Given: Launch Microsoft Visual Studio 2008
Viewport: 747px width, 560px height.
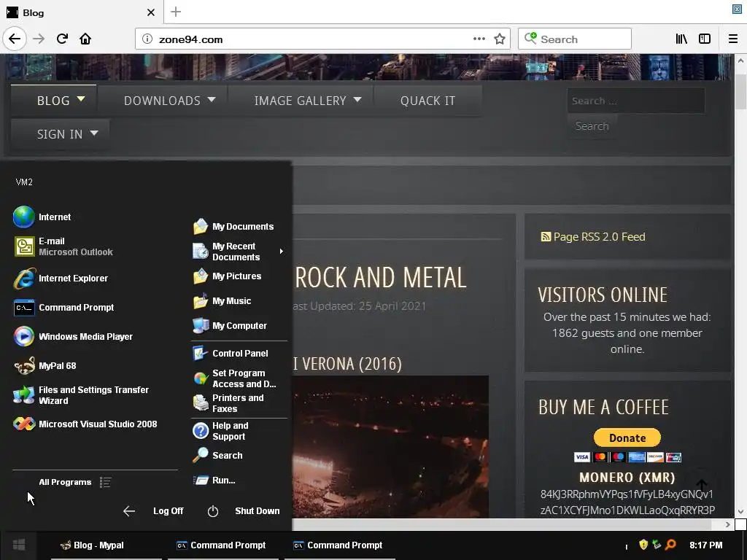Looking at the screenshot, I should [x=85, y=424].
